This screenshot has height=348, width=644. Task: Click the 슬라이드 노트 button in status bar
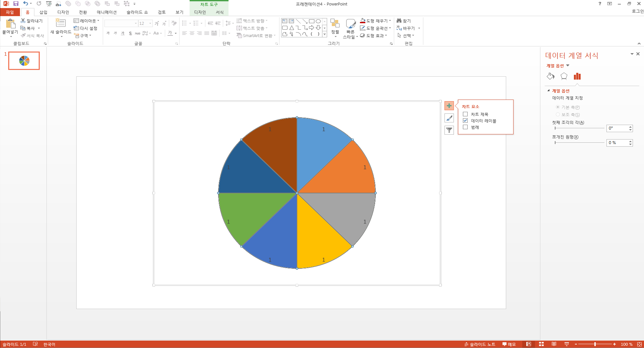pyautogui.click(x=480, y=344)
